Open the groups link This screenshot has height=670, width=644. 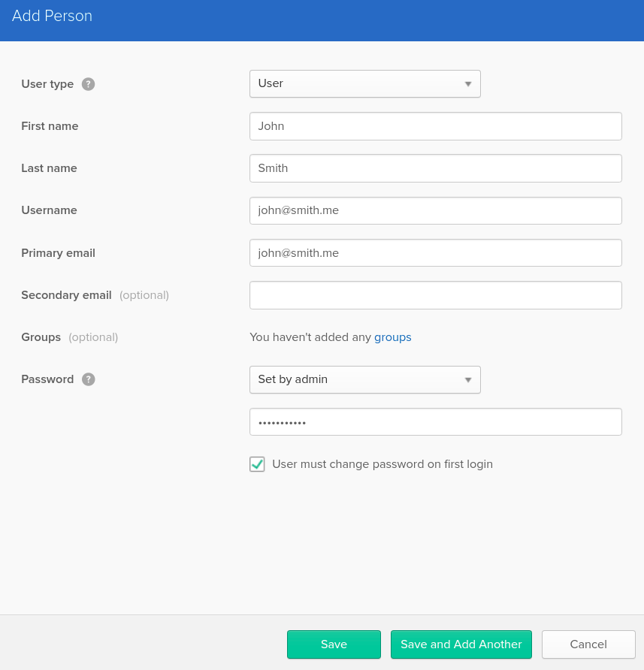[393, 337]
